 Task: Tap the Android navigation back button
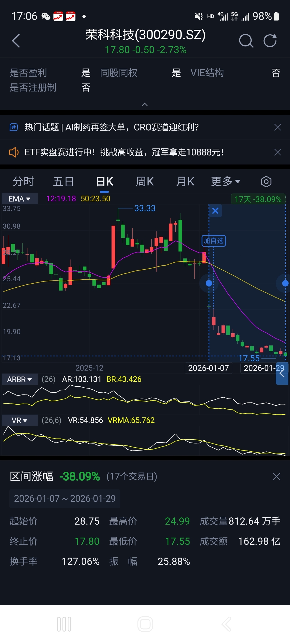[x=226, y=624]
